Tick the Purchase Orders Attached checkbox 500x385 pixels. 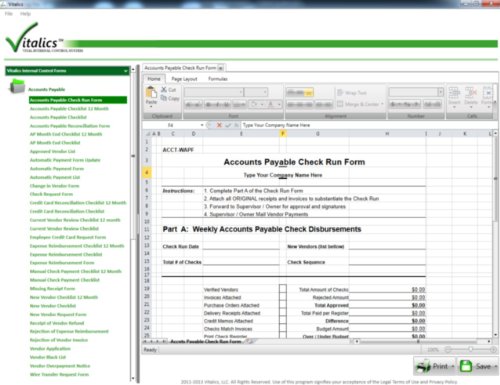pos(283,305)
